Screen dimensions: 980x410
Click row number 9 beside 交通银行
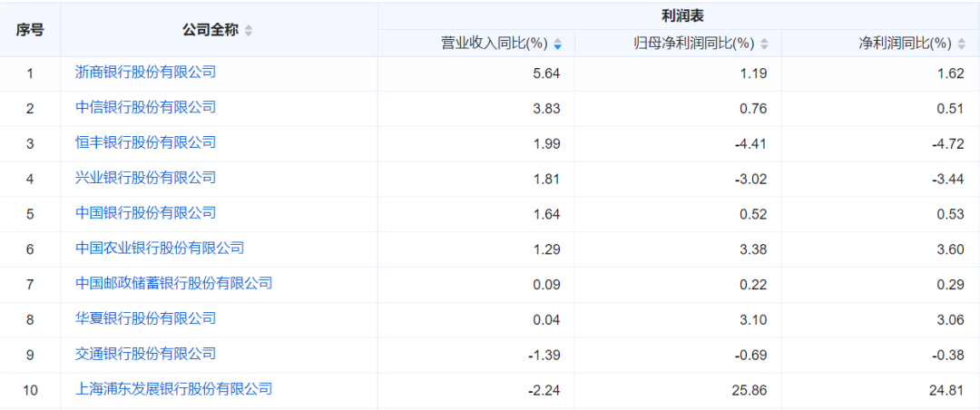tap(30, 355)
